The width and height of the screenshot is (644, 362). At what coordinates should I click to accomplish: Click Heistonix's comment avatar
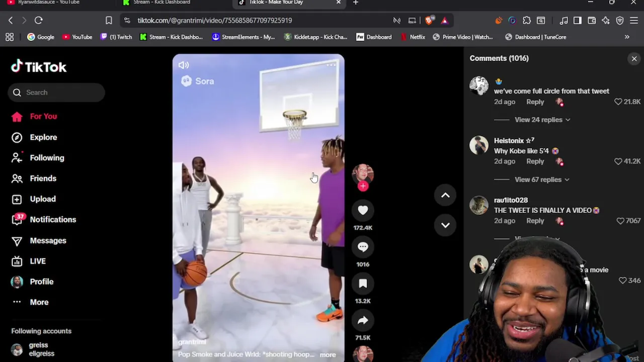(479, 145)
